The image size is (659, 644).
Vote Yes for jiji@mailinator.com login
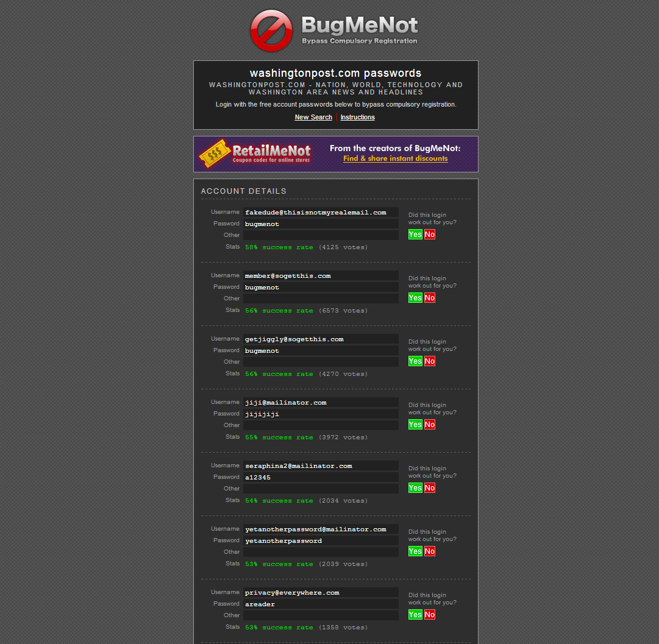[415, 425]
